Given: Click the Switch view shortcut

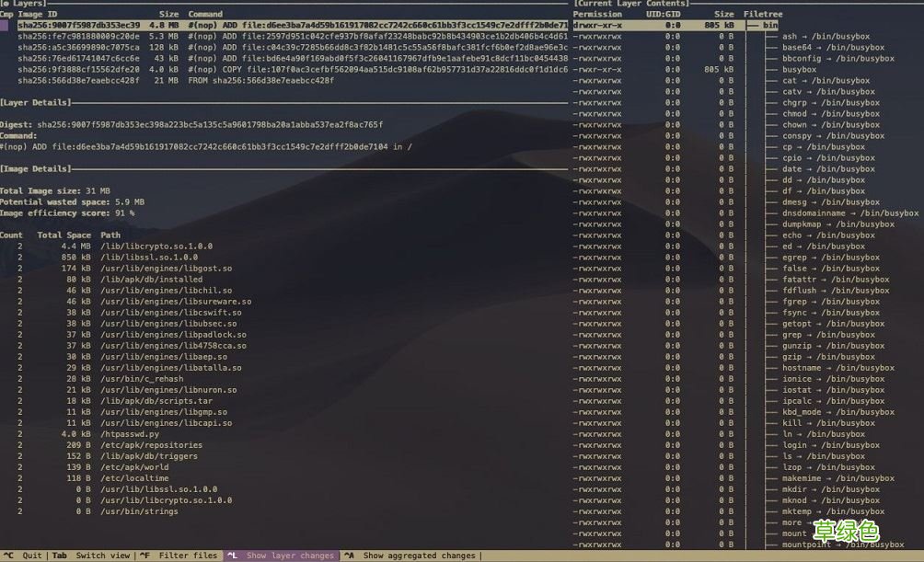Looking at the screenshot, I should 91,556.
